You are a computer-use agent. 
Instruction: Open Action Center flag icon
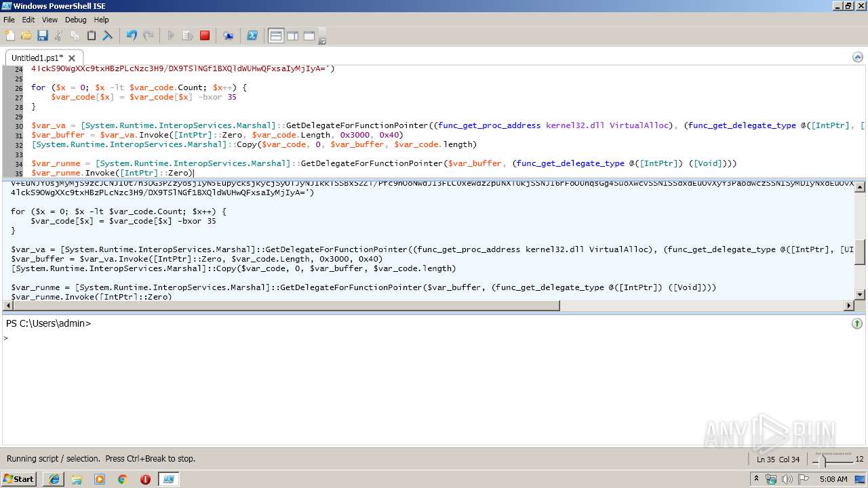tap(802, 479)
